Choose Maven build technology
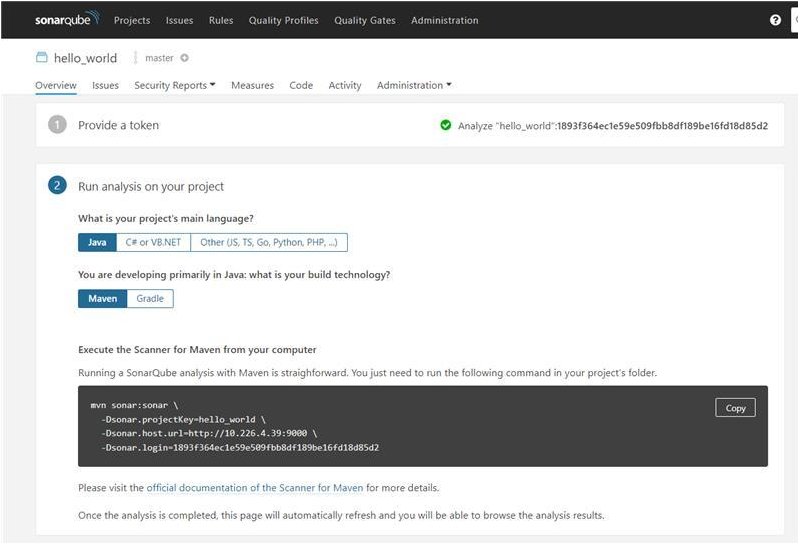Viewport: 798px width, 543px height. tap(102, 299)
